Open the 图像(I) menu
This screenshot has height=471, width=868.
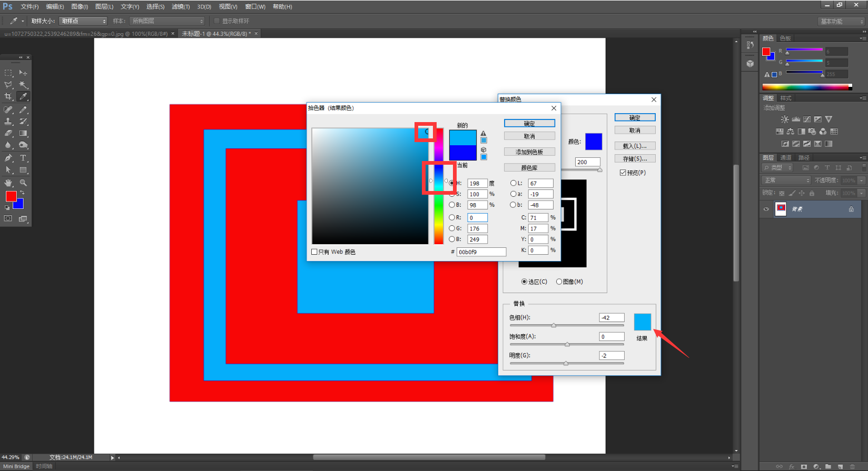tap(80, 7)
